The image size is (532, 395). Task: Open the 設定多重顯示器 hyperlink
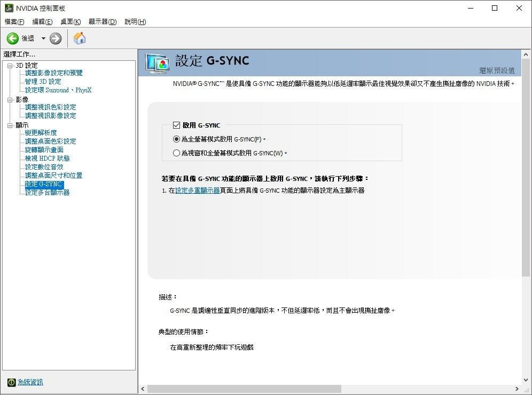coord(198,191)
